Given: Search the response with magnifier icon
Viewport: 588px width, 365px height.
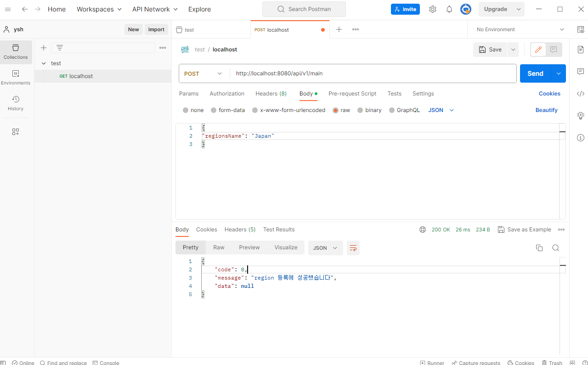Looking at the screenshot, I should pyautogui.click(x=556, y=248).
